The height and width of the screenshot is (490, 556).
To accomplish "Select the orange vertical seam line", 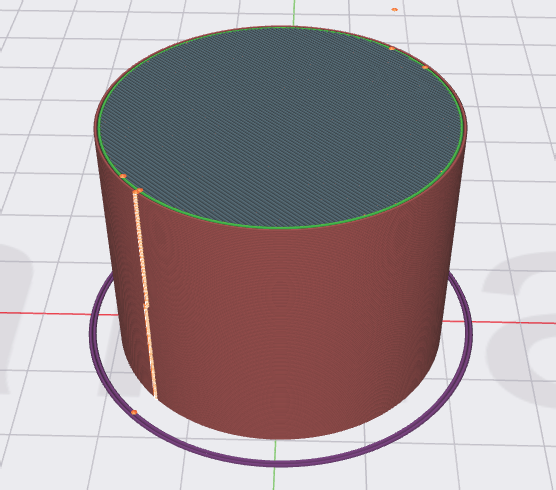I will pos(145,294).
